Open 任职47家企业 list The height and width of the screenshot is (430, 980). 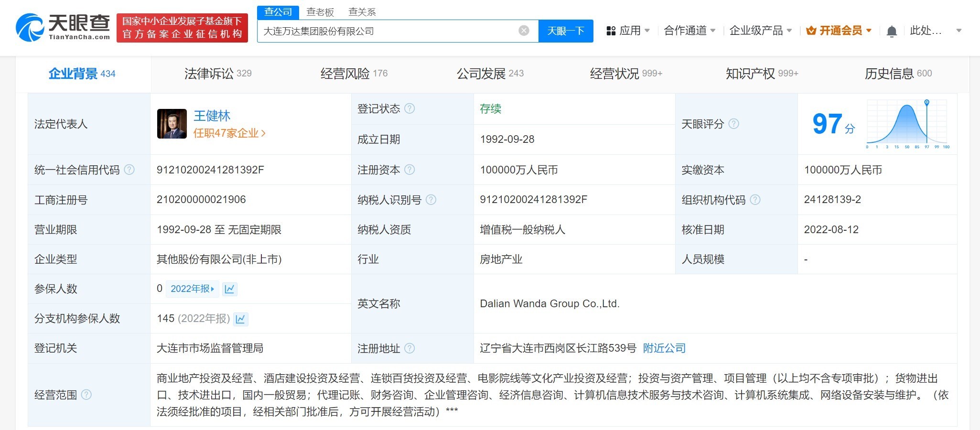click(229, 133)
